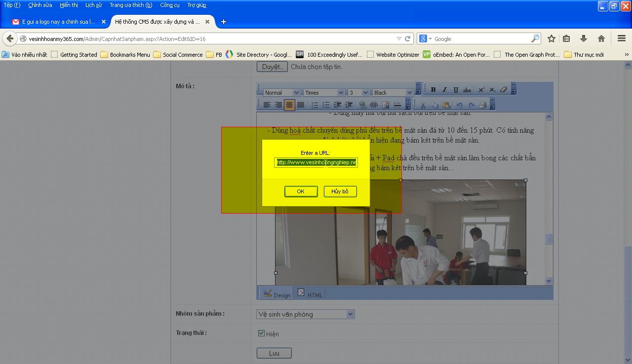Print using the printer icon
This screenshot has width=632, height=364.
[483, 105]
